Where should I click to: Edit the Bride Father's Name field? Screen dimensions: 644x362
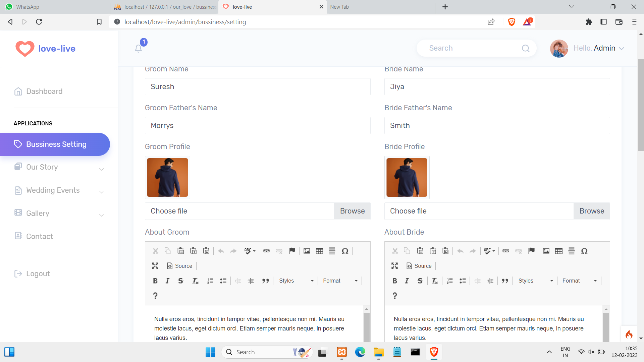tap(497, 126)
